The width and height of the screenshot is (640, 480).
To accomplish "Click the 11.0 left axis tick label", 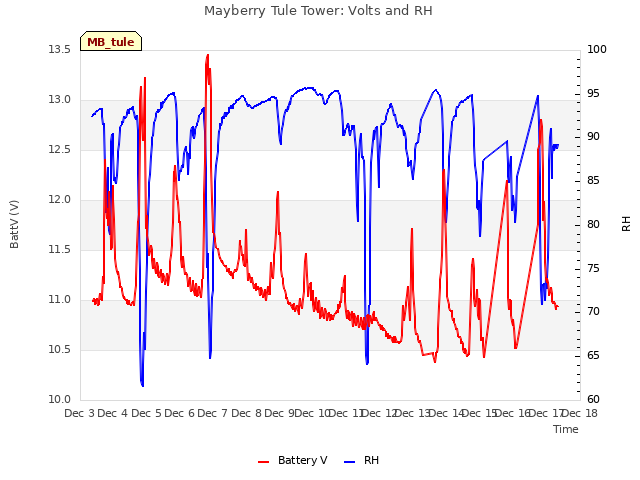I will [x=60, y=300].
